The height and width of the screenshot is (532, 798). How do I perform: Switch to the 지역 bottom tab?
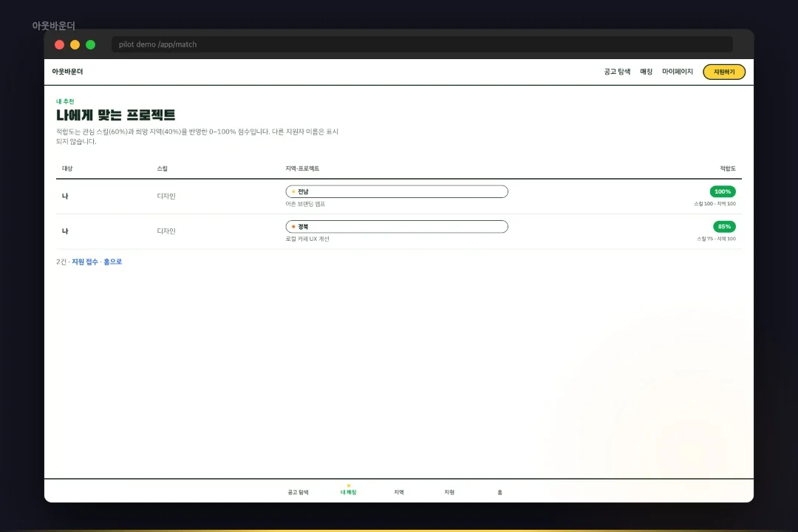click(398, 492)
